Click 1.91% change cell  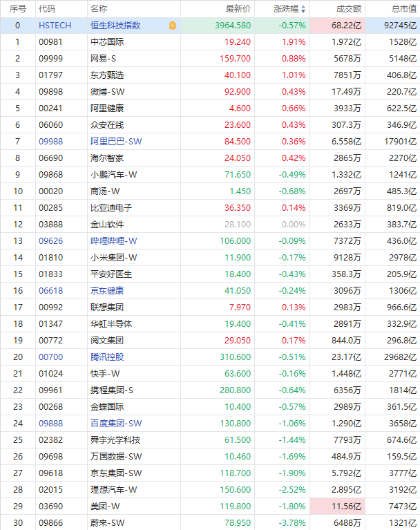point(282,42)
